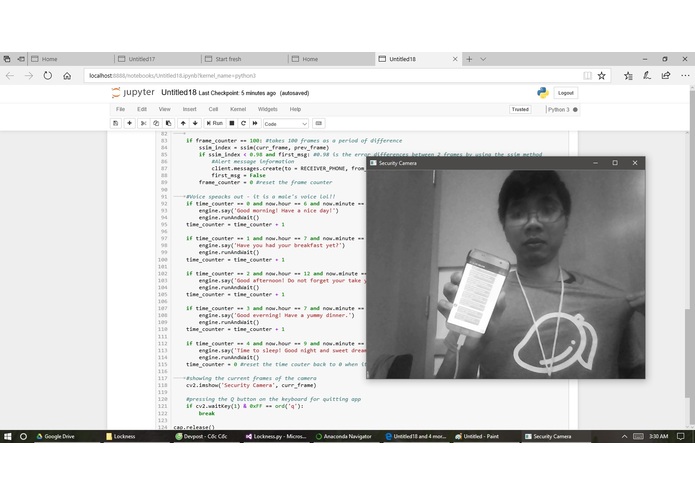Viewport: 695px width, 494px height.
Task: Restart the kernel with circular arrow
Action: (x=243, y=123)
